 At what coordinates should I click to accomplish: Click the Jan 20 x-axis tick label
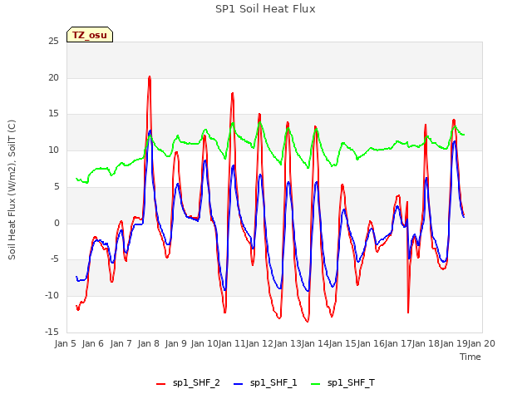(x=481, y=343)
